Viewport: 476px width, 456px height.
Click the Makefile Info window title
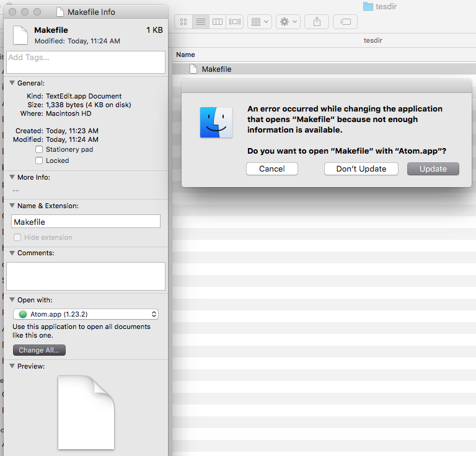pyautogui.click(x=91, y=12)
